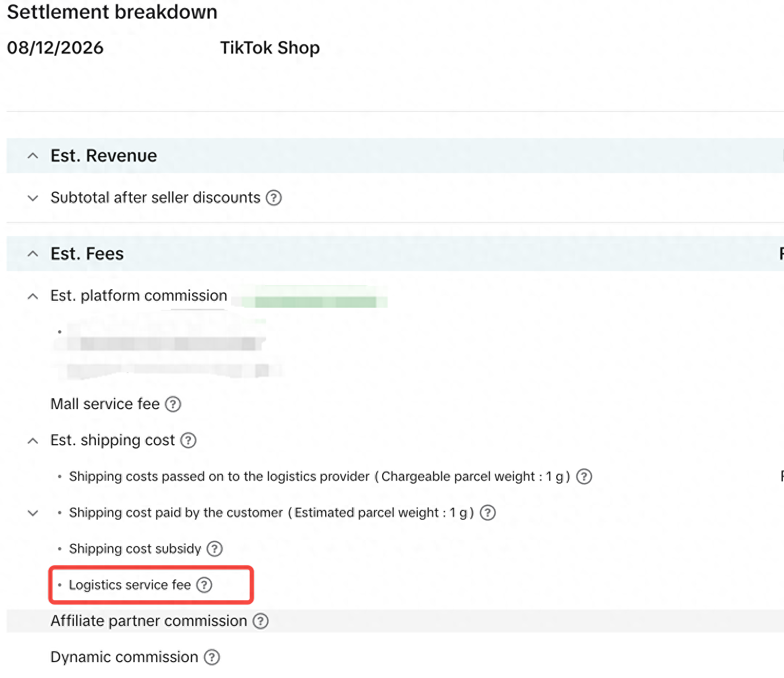Collapse Est. platform commission details
Screen dimensions: 784x678
pyautogui.click(x=33, y=296)
